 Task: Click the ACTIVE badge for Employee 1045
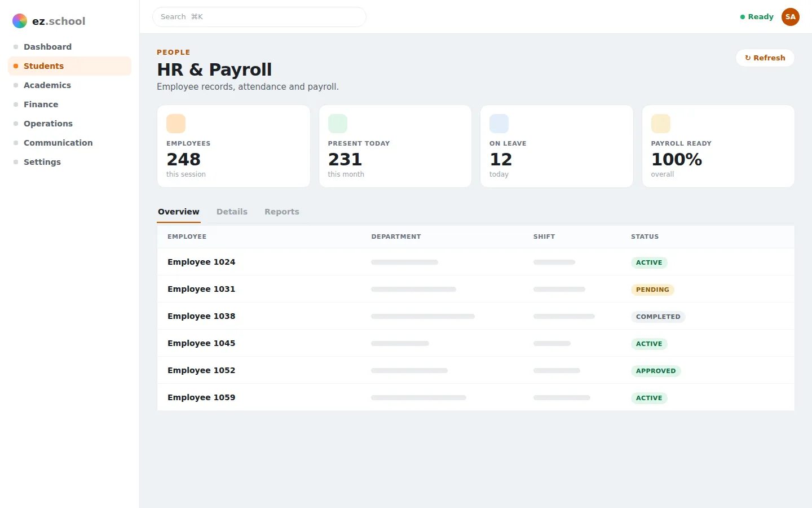(x=649, y=344)
